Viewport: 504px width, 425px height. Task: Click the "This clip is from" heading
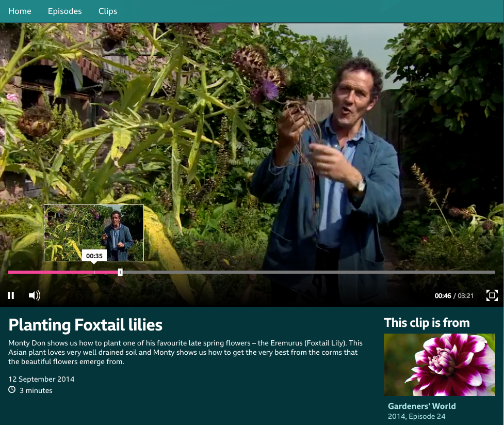tap(427, 323)
